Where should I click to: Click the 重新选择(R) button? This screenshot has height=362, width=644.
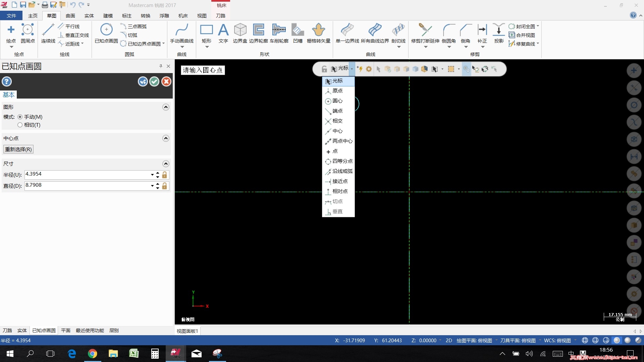18,149
